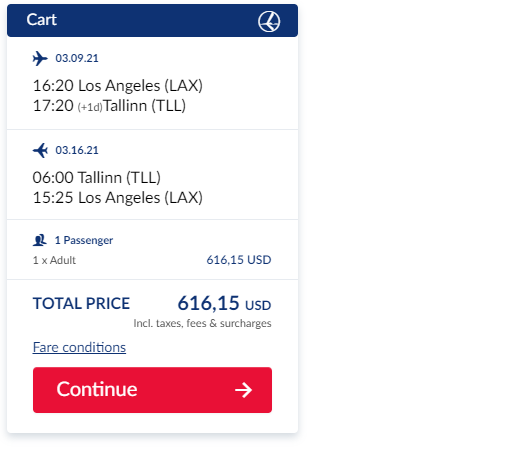Select the outbound date 03.09.21
Viewport: 515px width, 471px height.
pyautogui.click(x=77, y=58)
